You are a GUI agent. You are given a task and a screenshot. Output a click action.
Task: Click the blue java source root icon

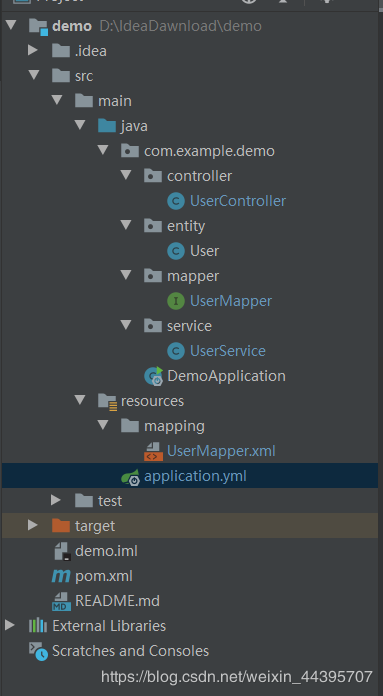107,126
